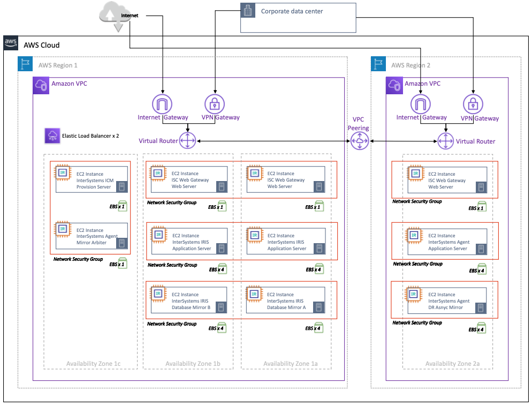Image resolution: width=532 pixels, height=406 pixels.
Task: Select the AWS Region 1 flag icon
Action: (25, 64)
